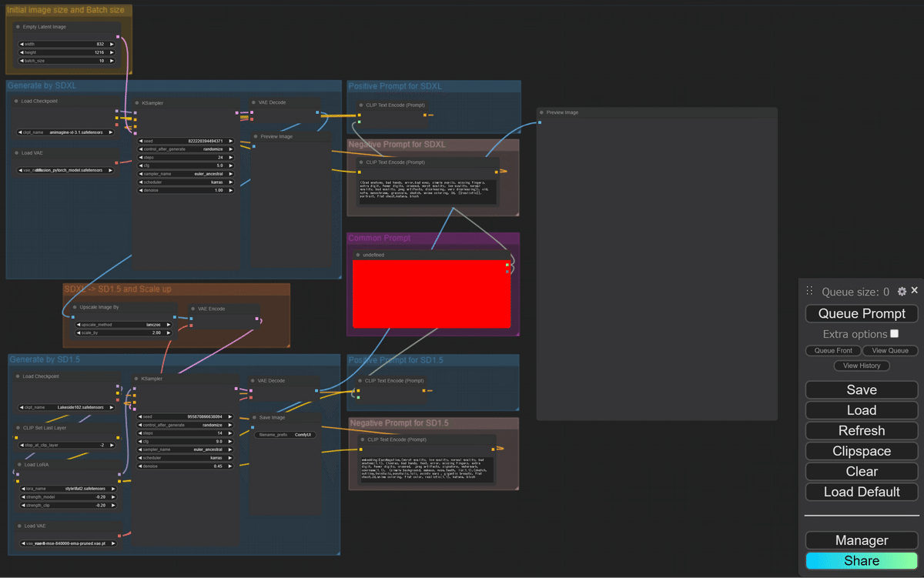Screen dimensions: 924x578
Task: Click the Share button
Action: click(x=862, y=561)
